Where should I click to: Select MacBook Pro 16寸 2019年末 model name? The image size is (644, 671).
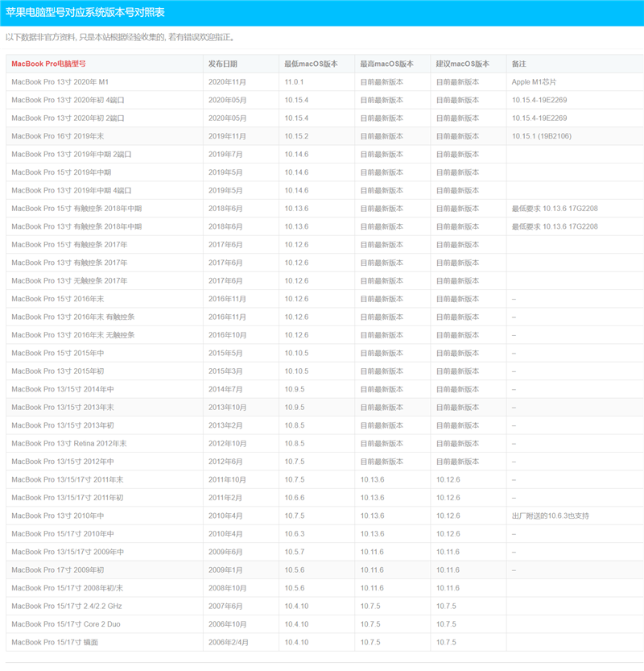click(x=58, y=136)
